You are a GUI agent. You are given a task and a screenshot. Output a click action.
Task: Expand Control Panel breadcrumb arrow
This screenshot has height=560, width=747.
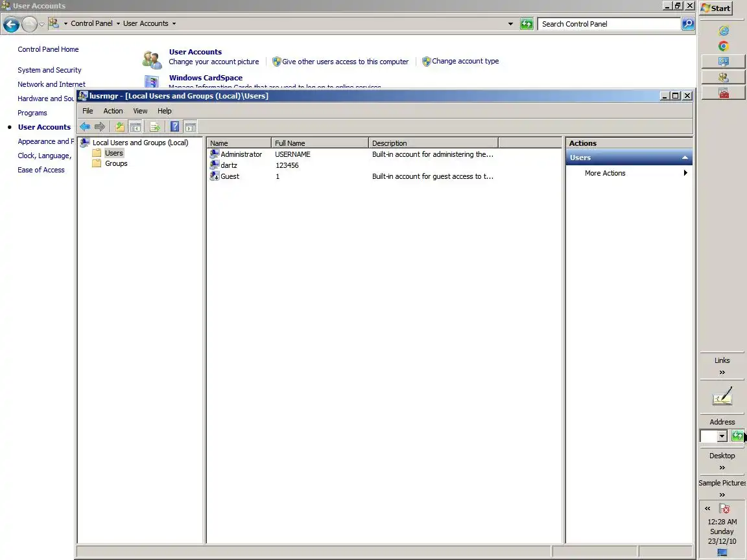118,23
